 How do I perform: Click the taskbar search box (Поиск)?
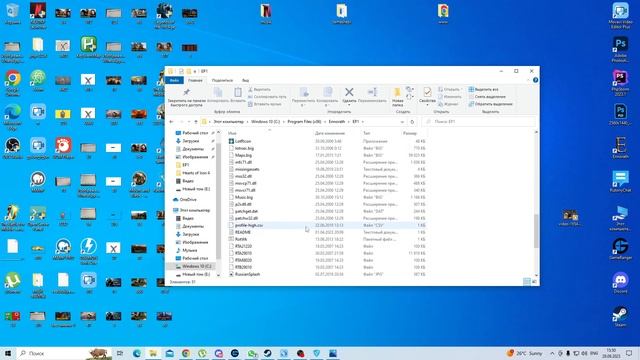click(64, 353)
